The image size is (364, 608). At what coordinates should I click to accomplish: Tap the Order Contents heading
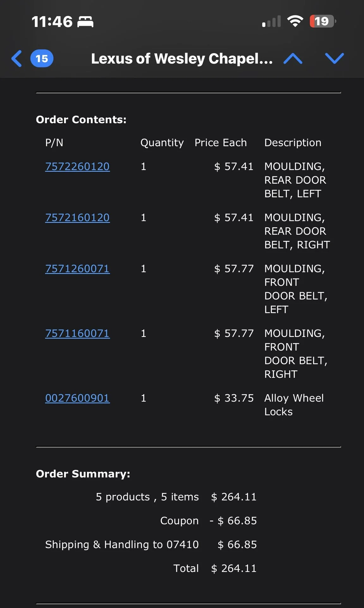pos(81,120)
